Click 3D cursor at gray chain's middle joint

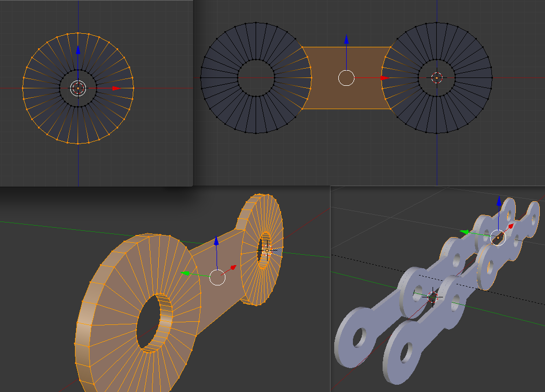click(x=433, y=297)
